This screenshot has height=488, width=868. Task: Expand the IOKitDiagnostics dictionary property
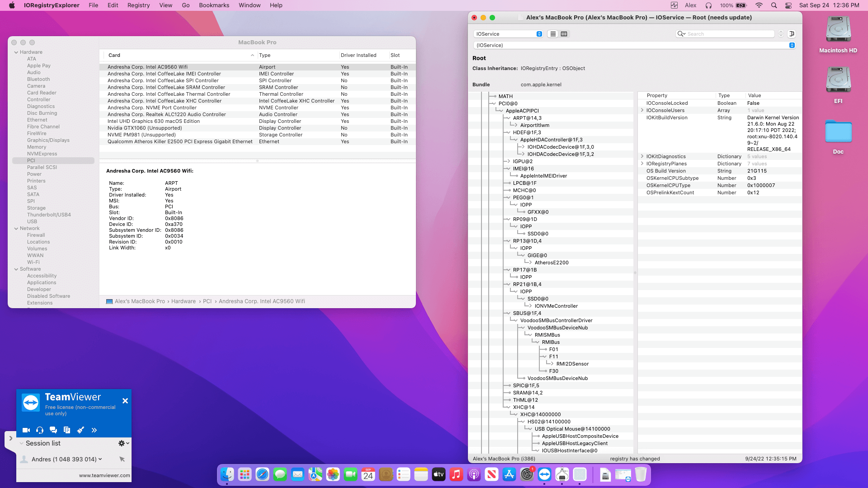pos(642,156)
